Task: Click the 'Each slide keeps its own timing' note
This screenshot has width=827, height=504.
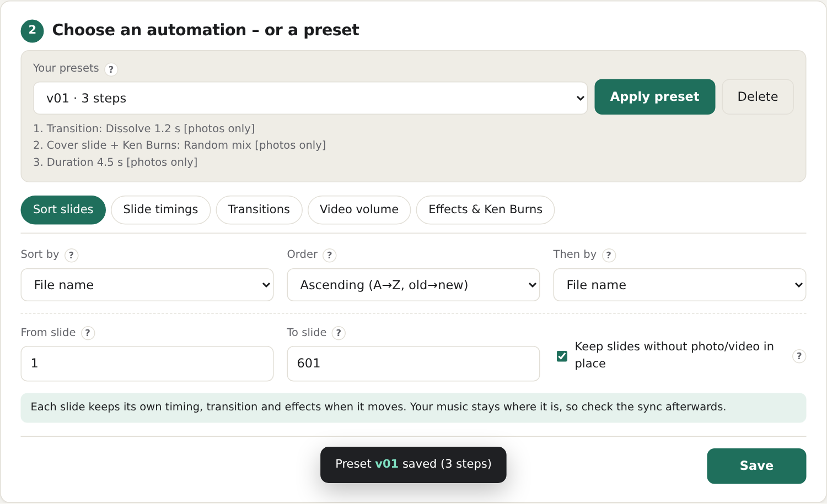Action: [x=413, y=408]
